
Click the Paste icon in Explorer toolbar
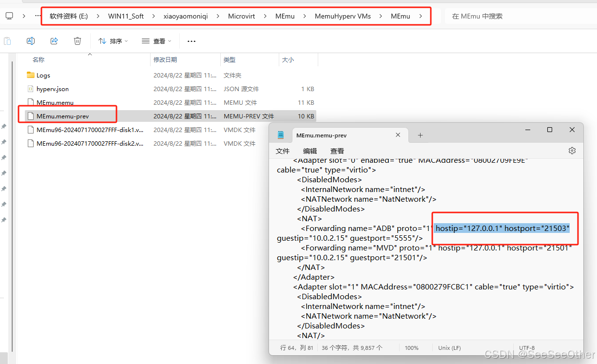pyautogui.click(x=7, y=41)
